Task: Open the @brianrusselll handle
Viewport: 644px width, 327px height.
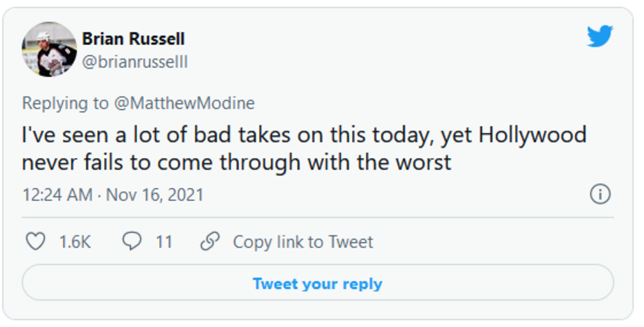Action: [x=135, y=62]
